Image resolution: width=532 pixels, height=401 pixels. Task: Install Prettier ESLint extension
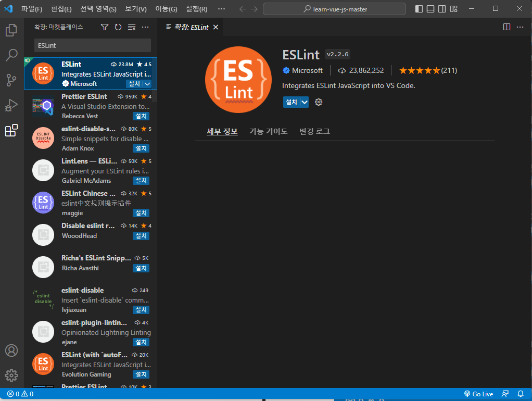pos(141,116)
